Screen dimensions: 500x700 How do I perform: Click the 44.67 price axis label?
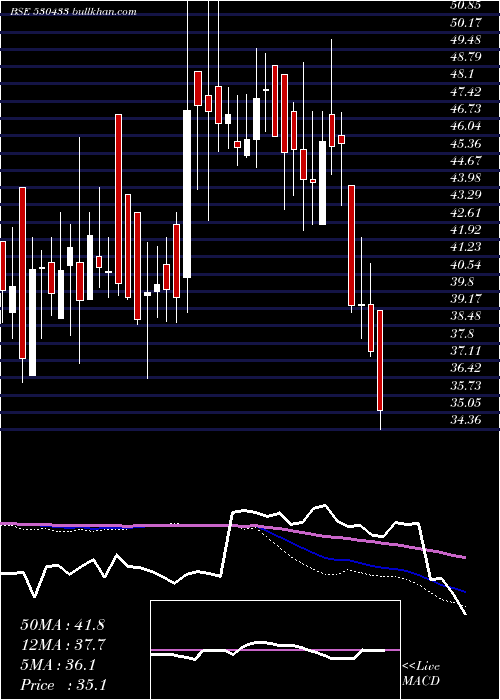[x=466, y=161]
